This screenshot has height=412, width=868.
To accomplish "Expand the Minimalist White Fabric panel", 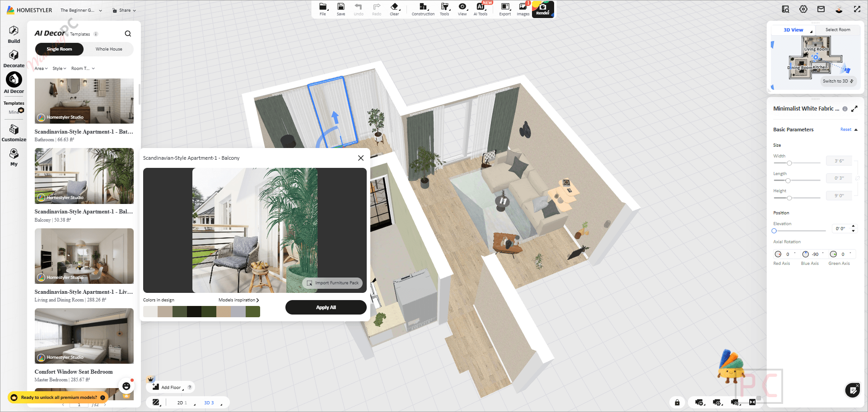I will pyautogui.click(x=854, y=109).
